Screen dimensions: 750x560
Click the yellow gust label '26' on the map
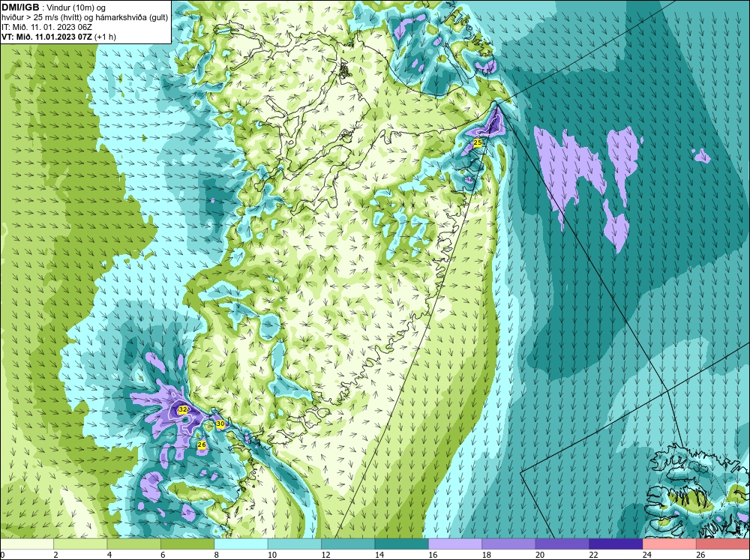coord(202,445)
